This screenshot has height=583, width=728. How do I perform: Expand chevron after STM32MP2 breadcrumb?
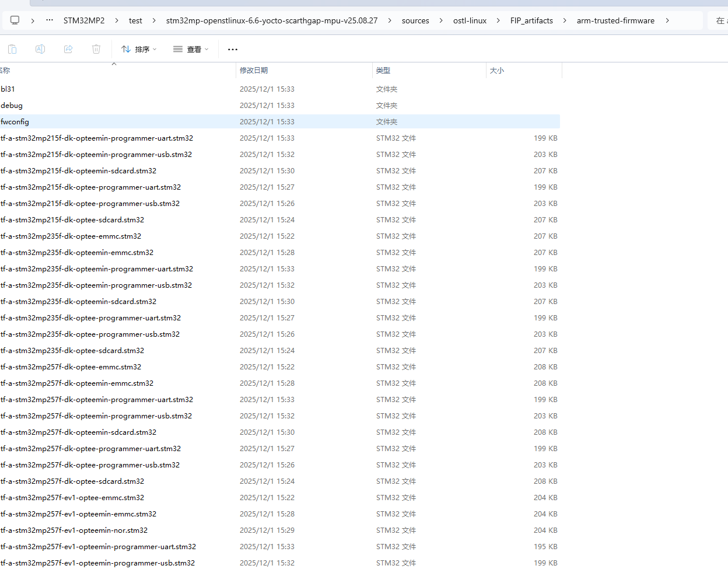(116, 20)
